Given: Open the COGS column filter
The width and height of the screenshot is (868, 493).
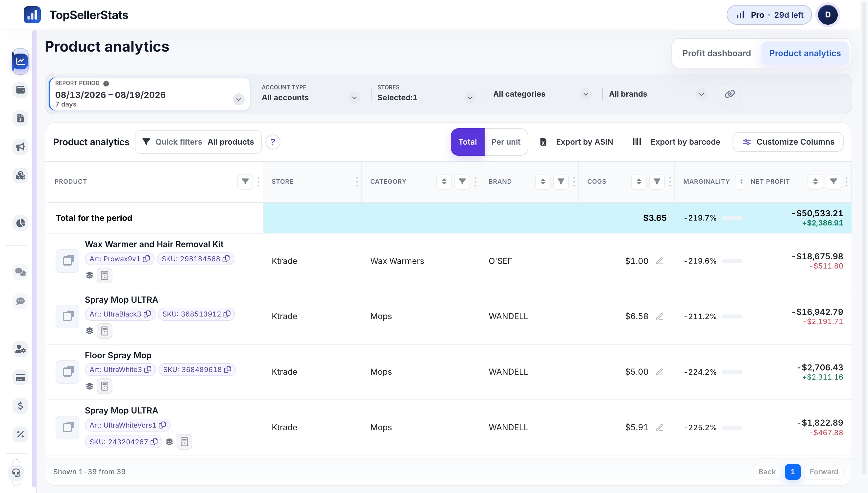Looking at the screenshot, I should point(657,182).
